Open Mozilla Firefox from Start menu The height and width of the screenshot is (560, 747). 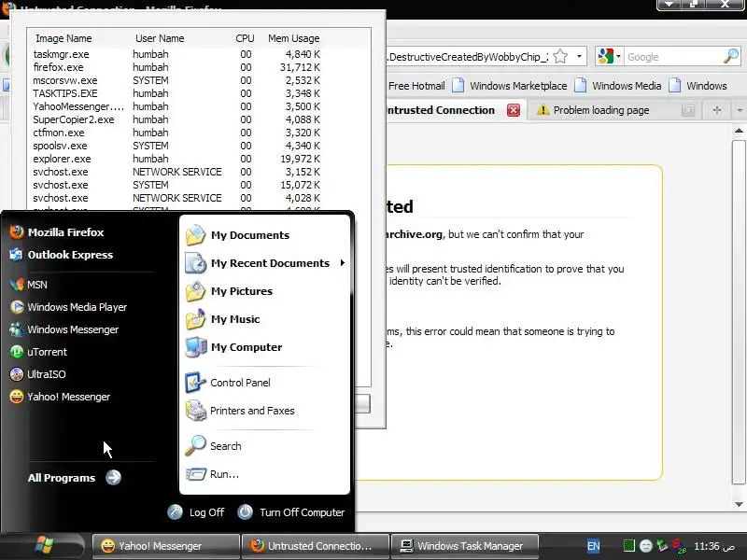click(57, 232)
